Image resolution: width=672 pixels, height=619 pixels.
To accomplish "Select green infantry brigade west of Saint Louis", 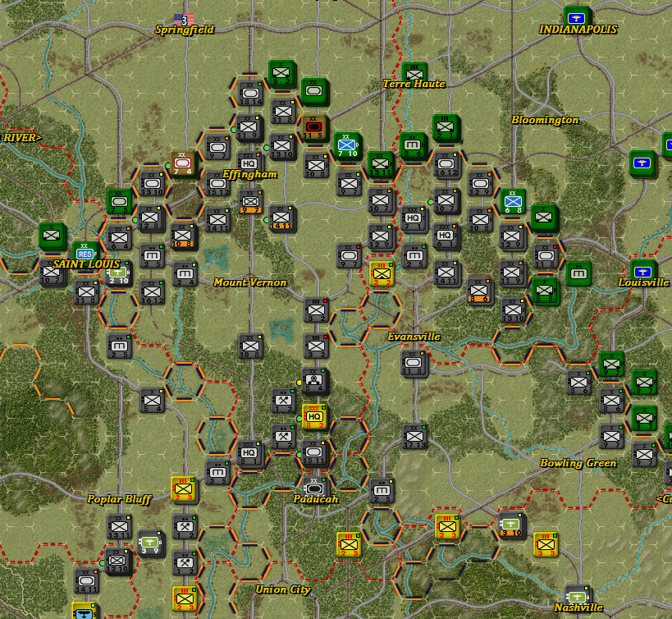I will [x=52, y=236].
